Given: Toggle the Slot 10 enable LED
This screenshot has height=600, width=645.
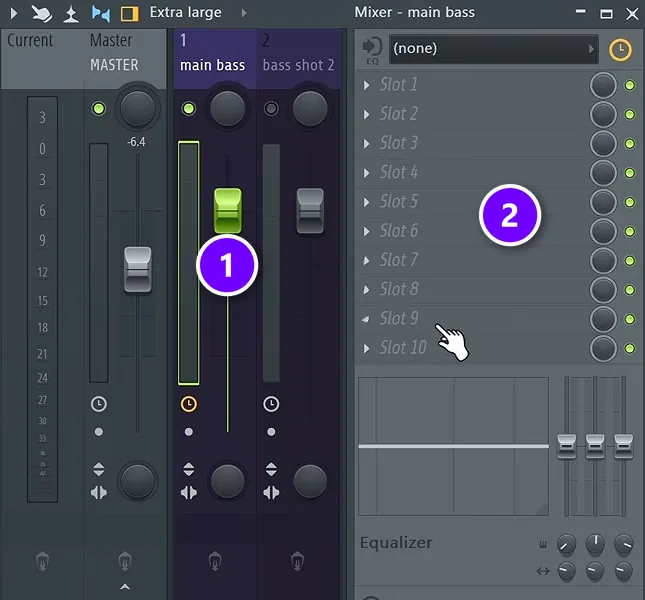Looking at the screenshot, I should pos(629,348).
